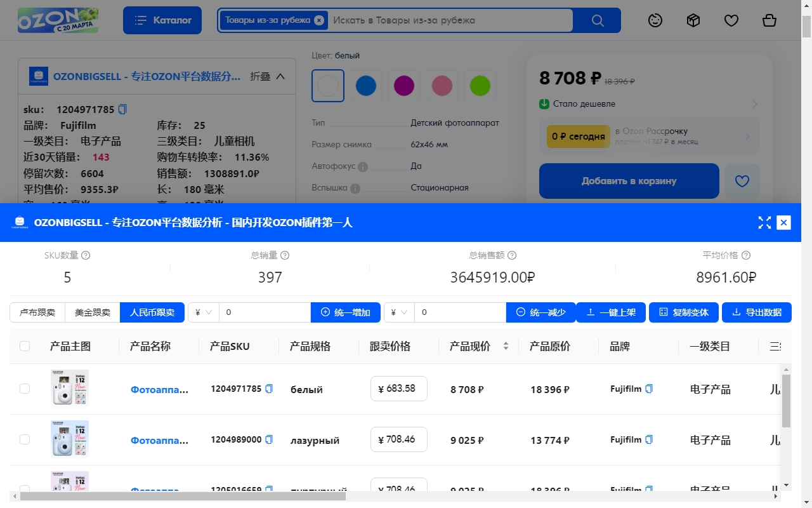Show 平均价格 help tooltip
The image size is (812, 508).
746,255
